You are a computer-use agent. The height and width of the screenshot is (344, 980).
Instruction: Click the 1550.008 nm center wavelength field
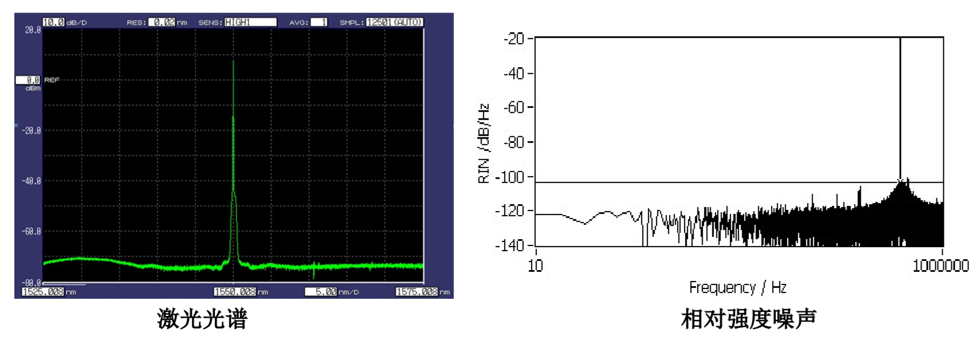pyautogui.click(x=235, y=292)
